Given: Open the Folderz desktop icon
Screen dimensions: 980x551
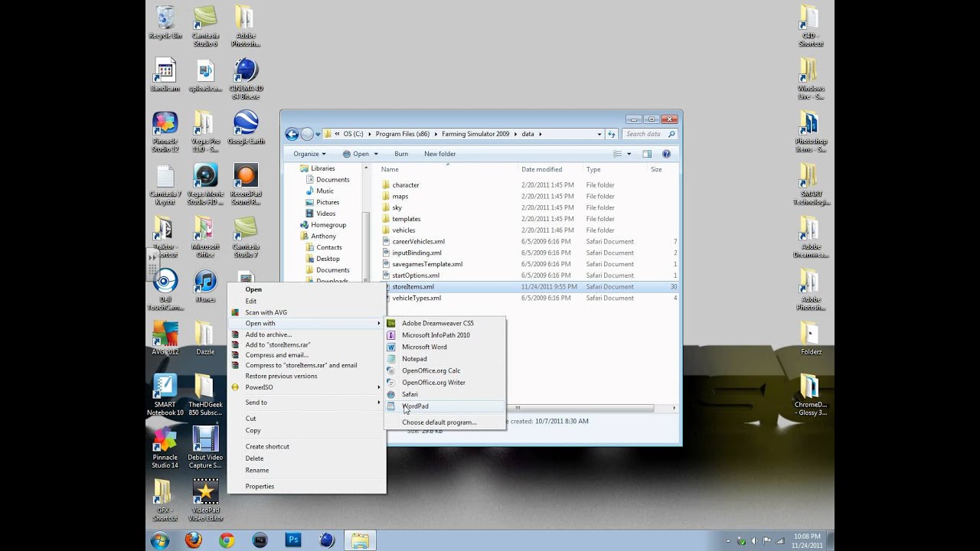Looking at the screenshot, I should tap(811, 337).
